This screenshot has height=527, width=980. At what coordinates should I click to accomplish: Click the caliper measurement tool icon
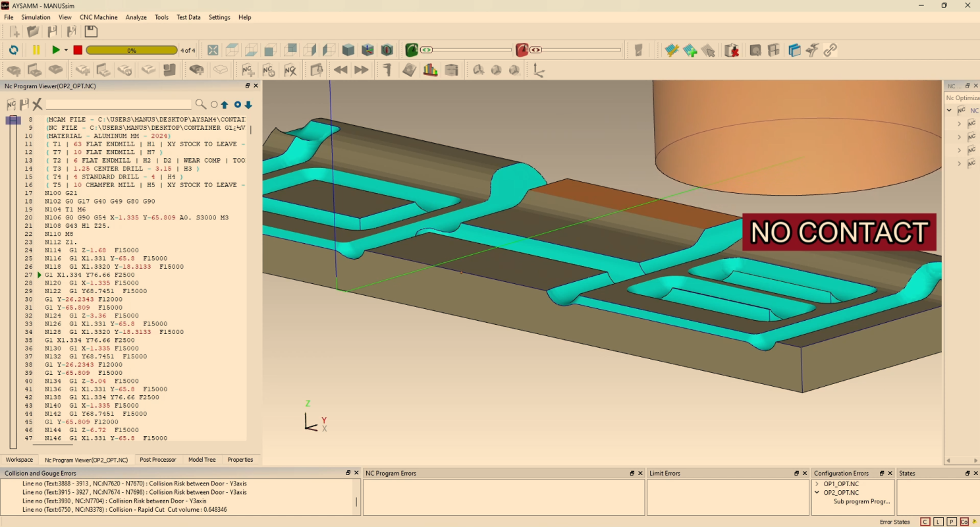(x=388, y=70)
